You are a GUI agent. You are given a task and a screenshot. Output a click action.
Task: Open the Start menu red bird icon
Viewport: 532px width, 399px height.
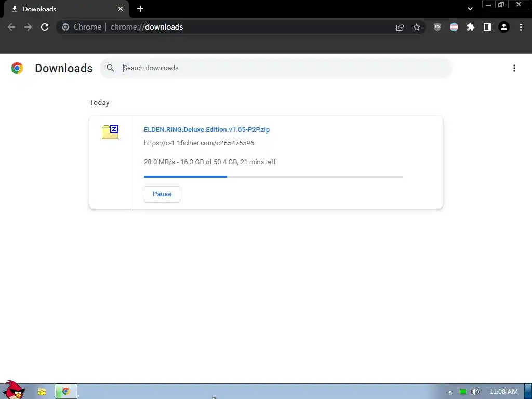click(x=13, y=390)
